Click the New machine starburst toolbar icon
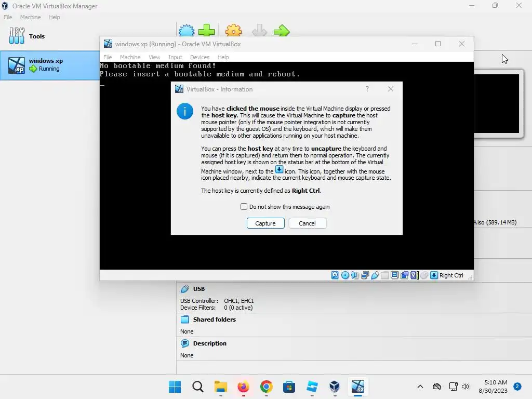Screen dimensions: 532x399 [187, 30]
